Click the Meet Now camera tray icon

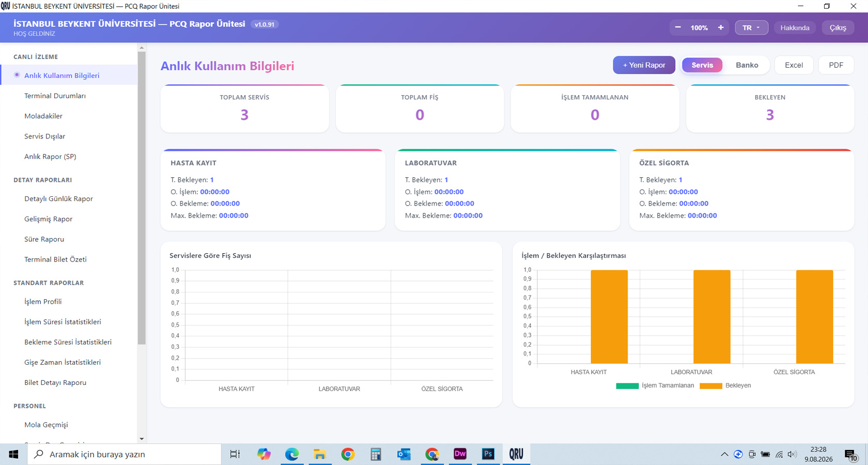click(x=752, y=454)
